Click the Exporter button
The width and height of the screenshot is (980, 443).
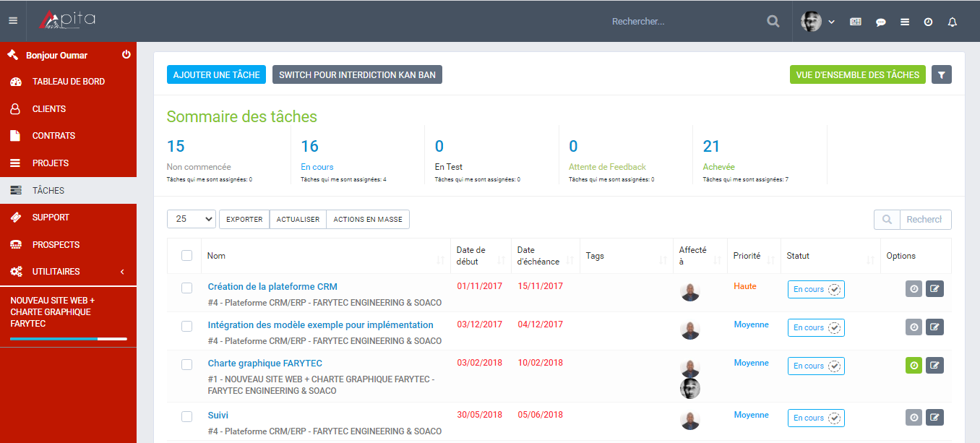pos(244,219)
